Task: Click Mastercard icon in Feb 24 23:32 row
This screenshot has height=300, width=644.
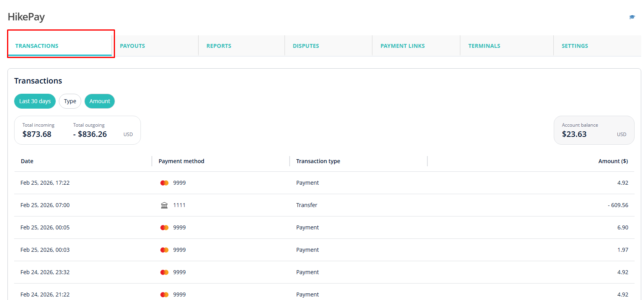Action: pos(164,273)
